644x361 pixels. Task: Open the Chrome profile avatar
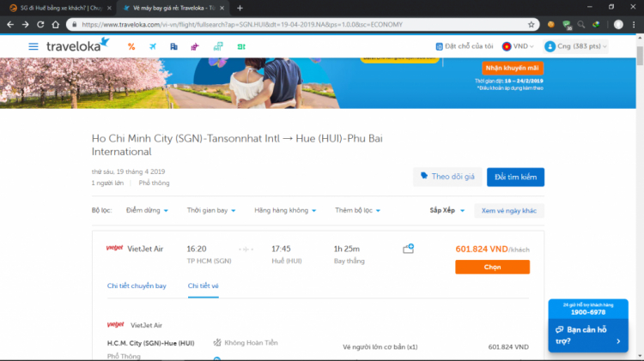point(618,25)
